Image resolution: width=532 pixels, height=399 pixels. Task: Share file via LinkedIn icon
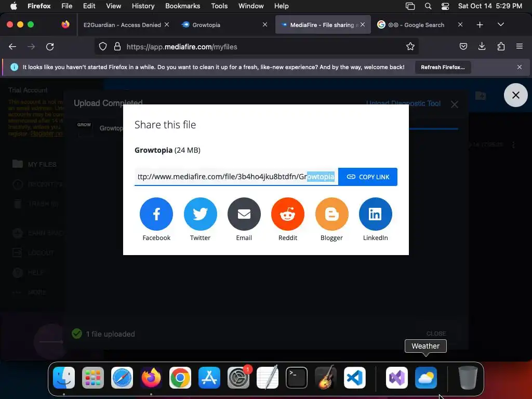(375, 214)
